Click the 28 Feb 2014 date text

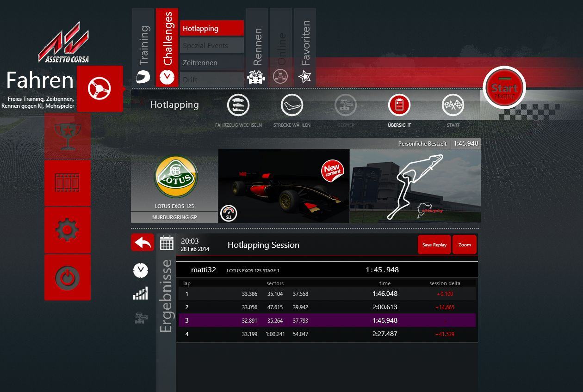[195, 249]
